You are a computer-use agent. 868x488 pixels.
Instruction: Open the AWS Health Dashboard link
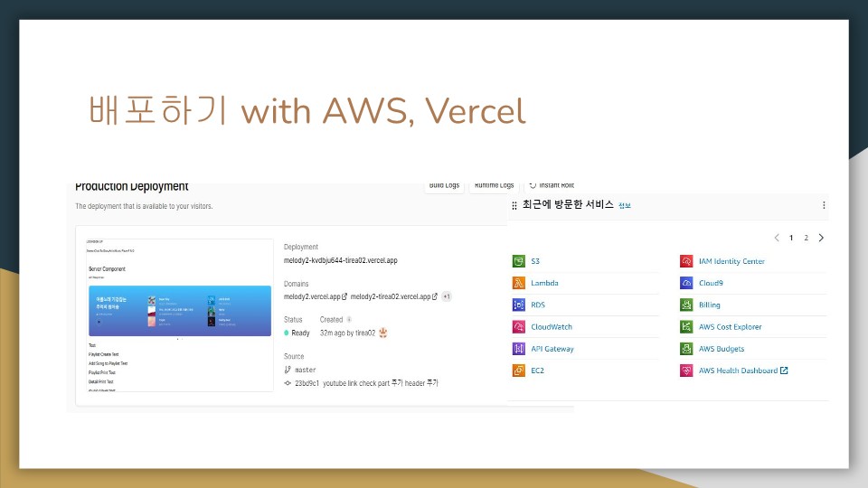(x=738, y=371)
